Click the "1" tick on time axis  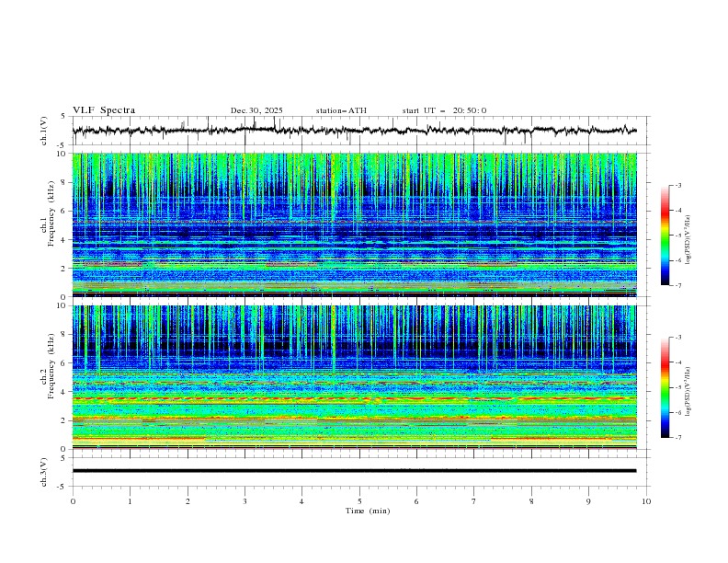(x=130, y=501)
